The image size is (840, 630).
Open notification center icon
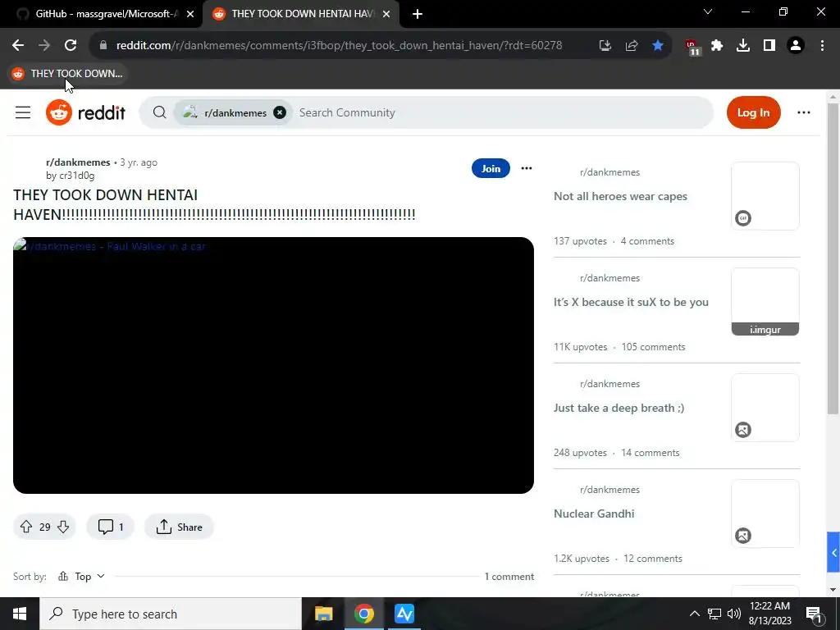[815, 615]
